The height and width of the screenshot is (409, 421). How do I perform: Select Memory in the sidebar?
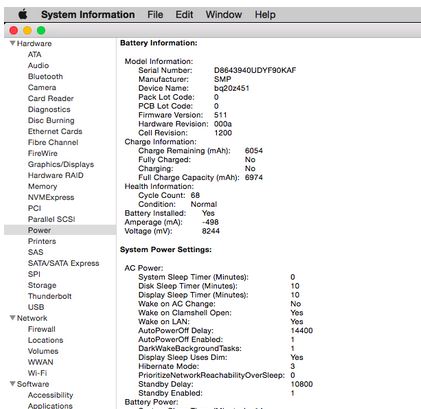click(x=42, y=186)
